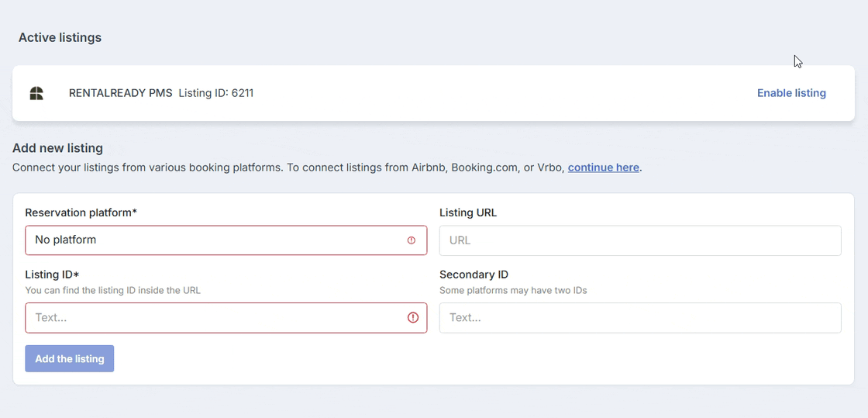Focus the Listing URL input field
This screenshot has height=418, width=868.
click(x=640, y=240)
